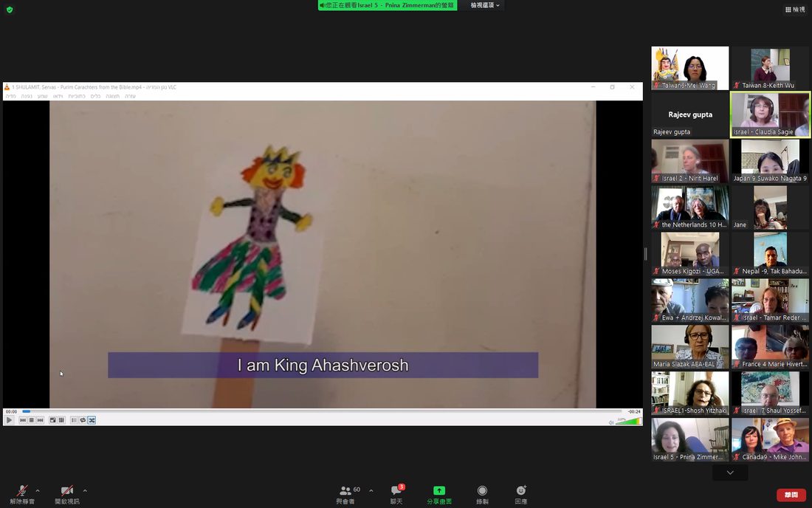
Task: Select Israel - Claudia Sagie video thumbnail
Action: pyautogui.click(x=770, y=114)
